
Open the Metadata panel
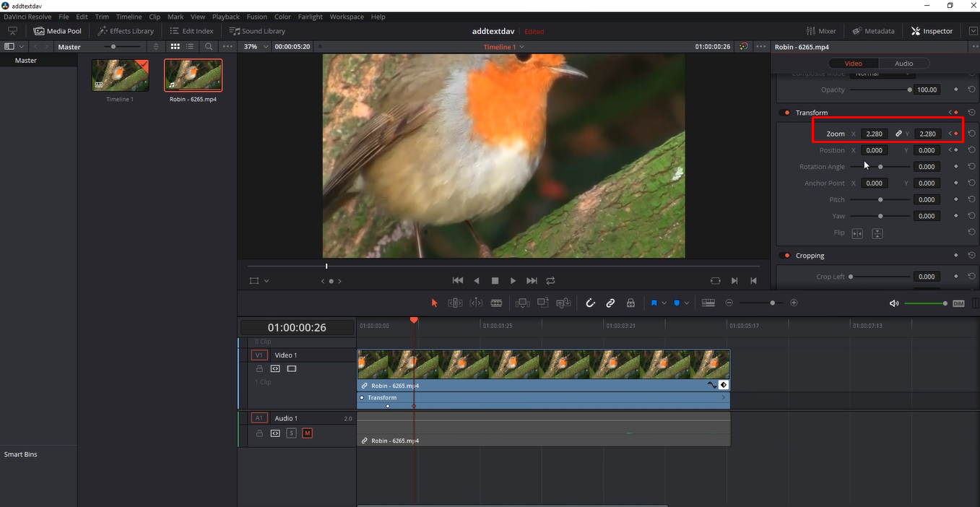click(x=873, y=30)
